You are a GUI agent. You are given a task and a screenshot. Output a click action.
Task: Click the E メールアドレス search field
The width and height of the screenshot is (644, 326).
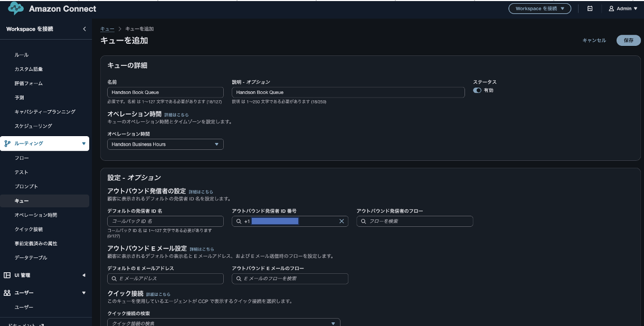[165, 279]
